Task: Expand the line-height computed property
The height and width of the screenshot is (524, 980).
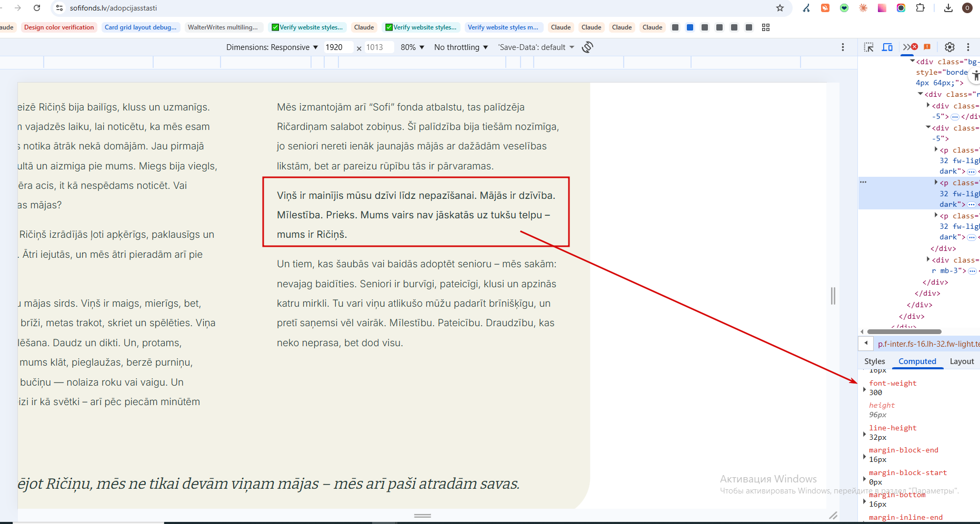Action: [x=864, y=434]
